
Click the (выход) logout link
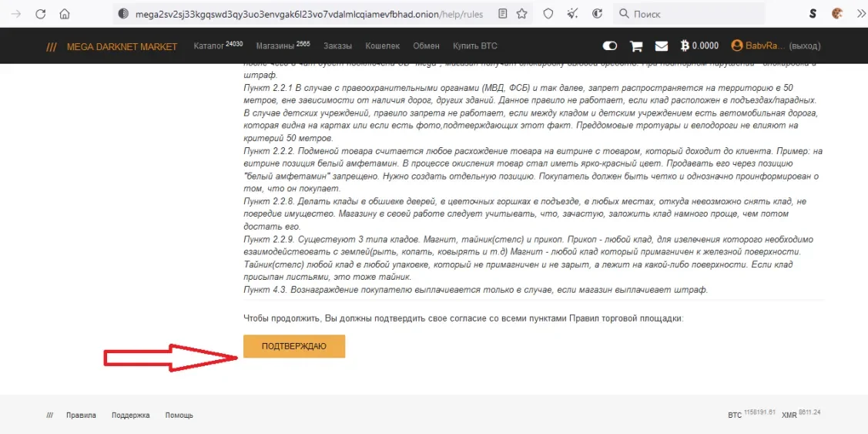click(x=805, y=46)
